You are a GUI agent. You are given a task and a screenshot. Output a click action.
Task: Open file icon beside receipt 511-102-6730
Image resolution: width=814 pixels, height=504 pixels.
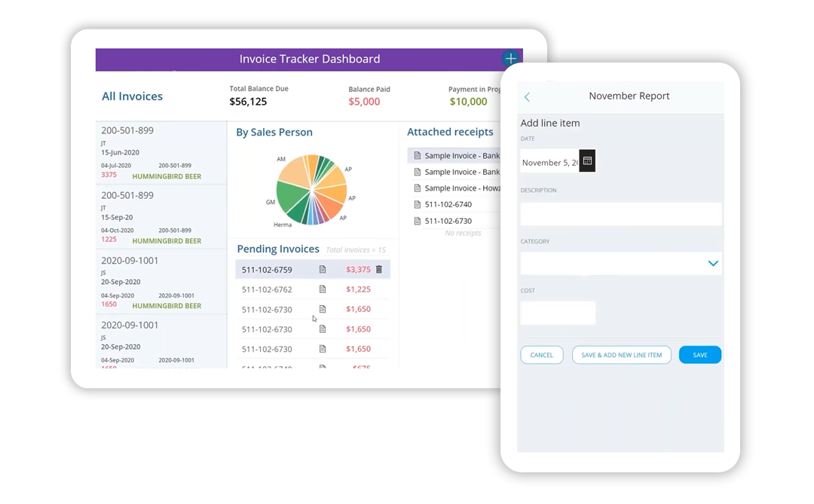click(418, 221)
